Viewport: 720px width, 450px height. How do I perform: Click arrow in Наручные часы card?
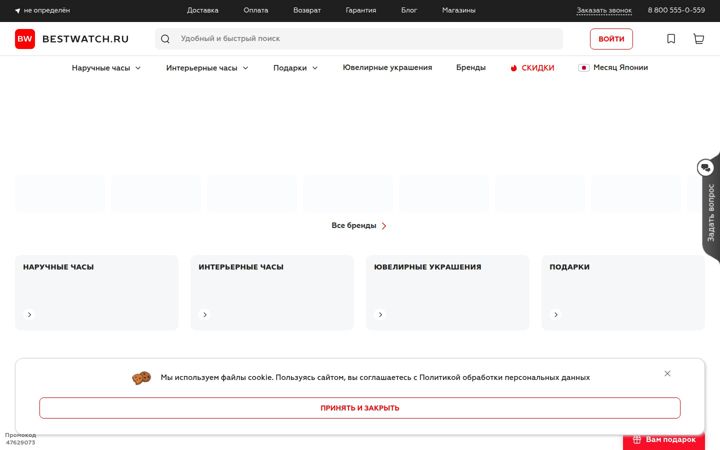[29, 315]
